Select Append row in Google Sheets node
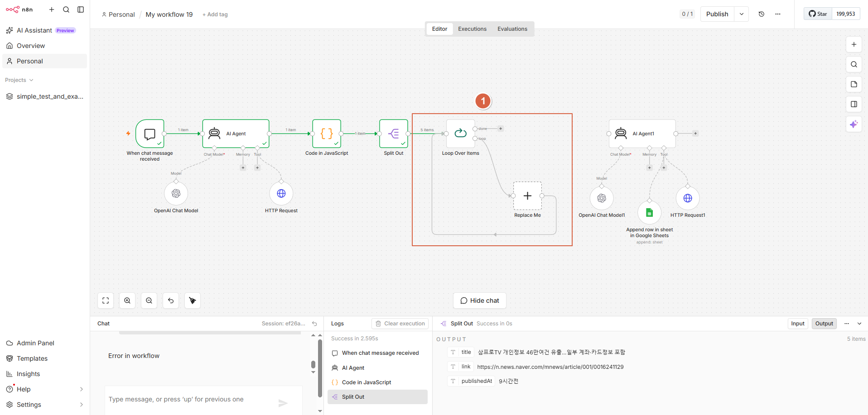This screenshot has width=868, height=415. click(649, 213)
